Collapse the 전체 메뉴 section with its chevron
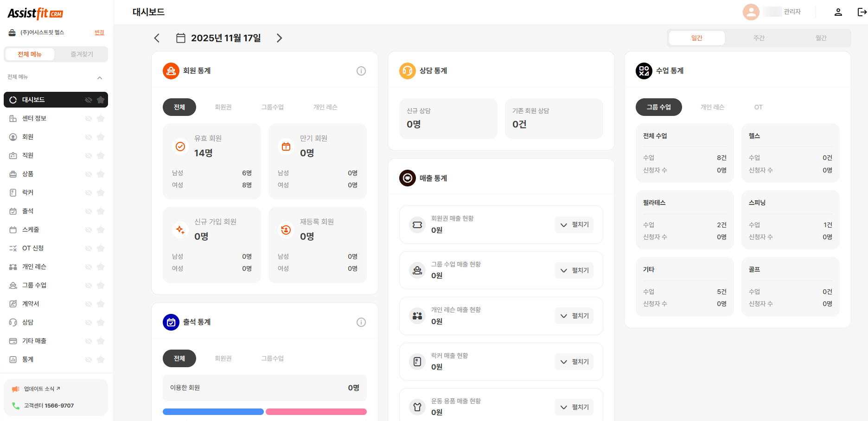This screenshot has height=421, width=868. [100, 77]
